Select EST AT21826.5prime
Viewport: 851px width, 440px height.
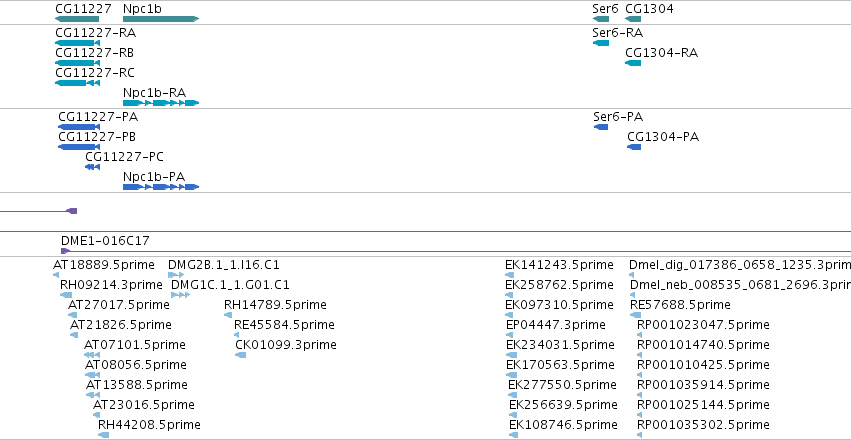(x=120, y=325)
